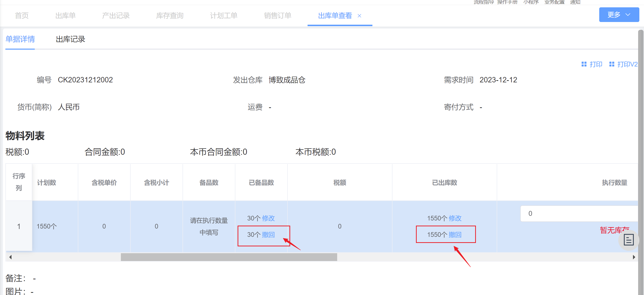Click the horizontal scrollbar right arrow

tap(634, 257)
